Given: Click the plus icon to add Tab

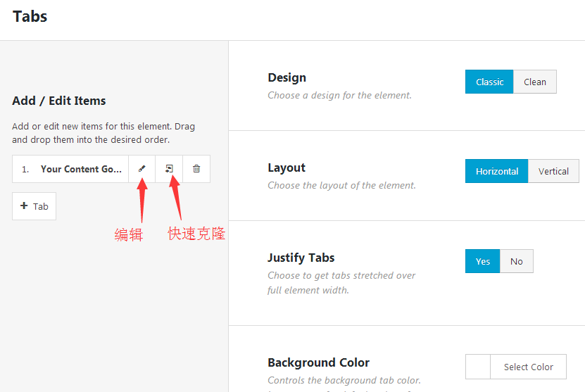Looking at the screenshot, I should pyautogui.click(x=24, y=206).
